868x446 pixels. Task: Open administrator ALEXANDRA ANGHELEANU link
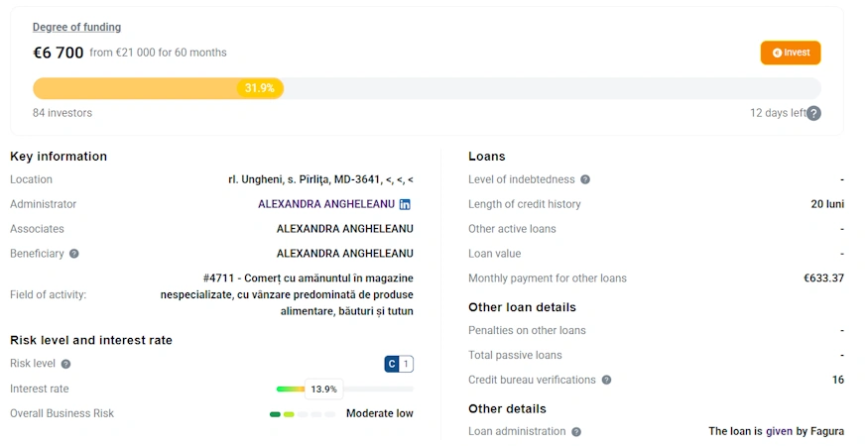coord(325,204)
